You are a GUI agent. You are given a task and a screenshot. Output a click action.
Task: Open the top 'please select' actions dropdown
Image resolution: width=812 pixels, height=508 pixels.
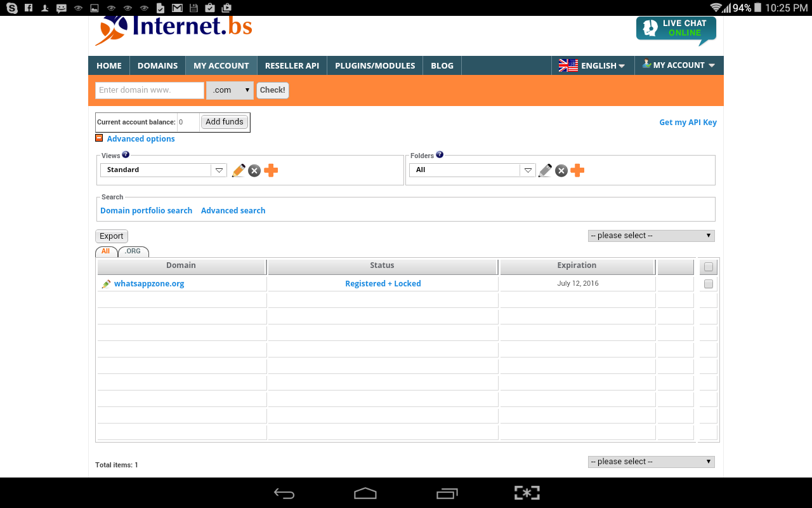652,236
